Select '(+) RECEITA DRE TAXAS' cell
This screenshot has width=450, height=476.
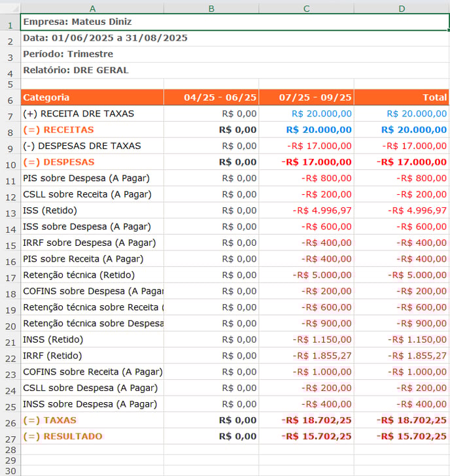point(92,114)
